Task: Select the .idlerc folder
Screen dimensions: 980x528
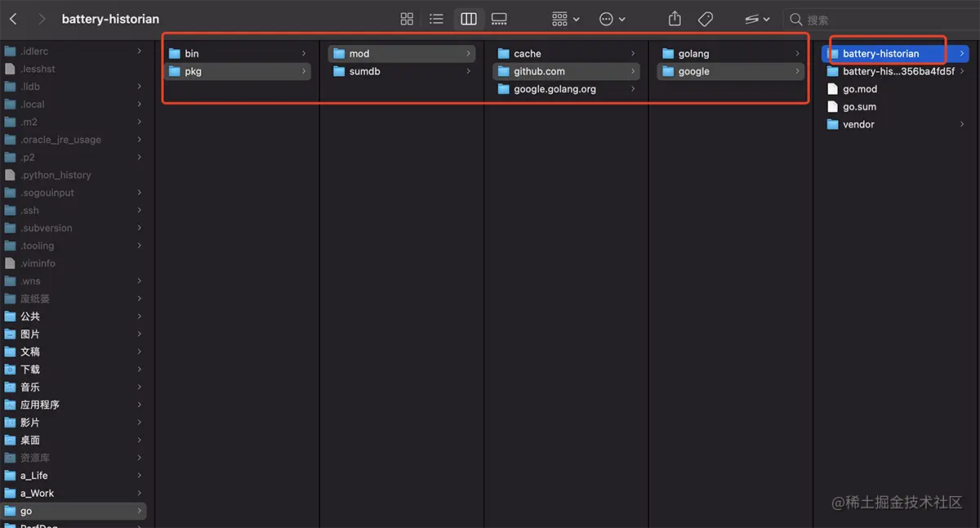Action: tap(73, 51)
